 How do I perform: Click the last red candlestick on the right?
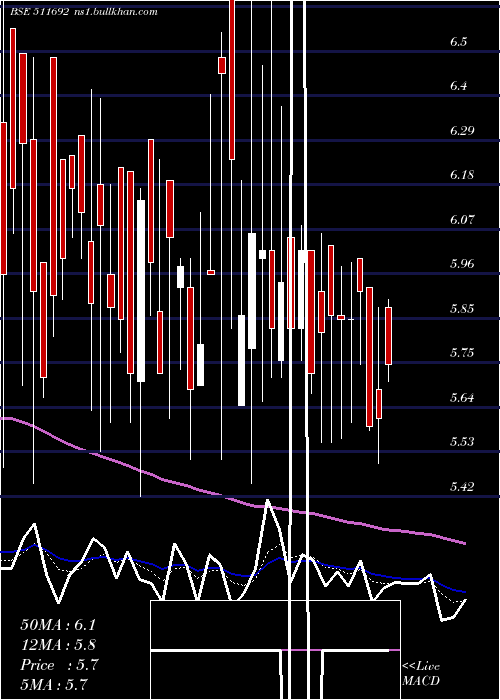(388, 336)
